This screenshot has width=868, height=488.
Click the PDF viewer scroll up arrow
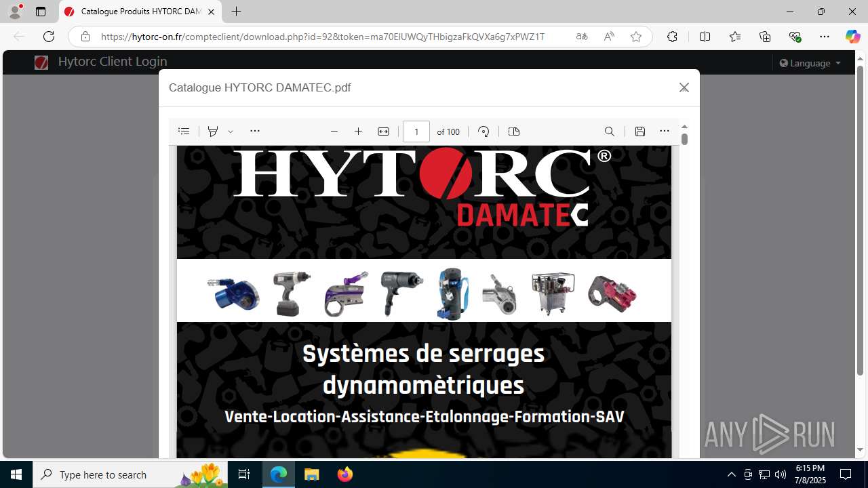point(684,126)
